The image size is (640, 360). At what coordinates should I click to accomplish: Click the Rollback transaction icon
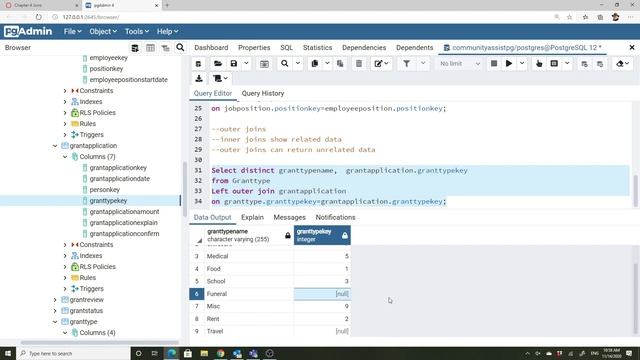click(600, 64)
